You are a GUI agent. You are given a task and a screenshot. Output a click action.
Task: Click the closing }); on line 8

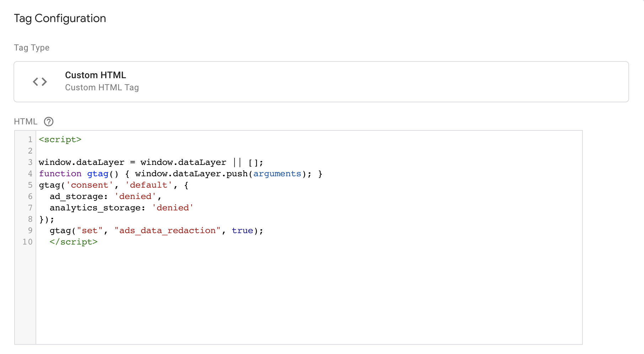(47, 219)
